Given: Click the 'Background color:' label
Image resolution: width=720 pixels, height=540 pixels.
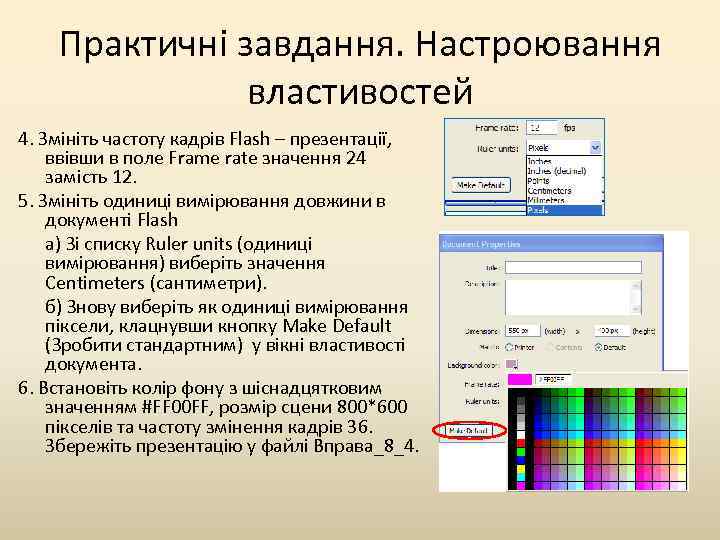Looking at the screenshot, I should coord(473,365).
